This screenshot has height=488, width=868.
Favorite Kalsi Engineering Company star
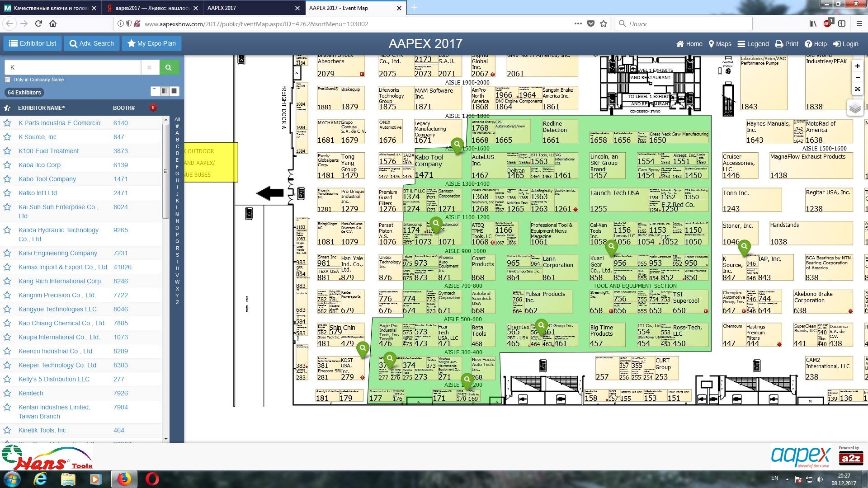pyautogui.click(x=7, y=253)
